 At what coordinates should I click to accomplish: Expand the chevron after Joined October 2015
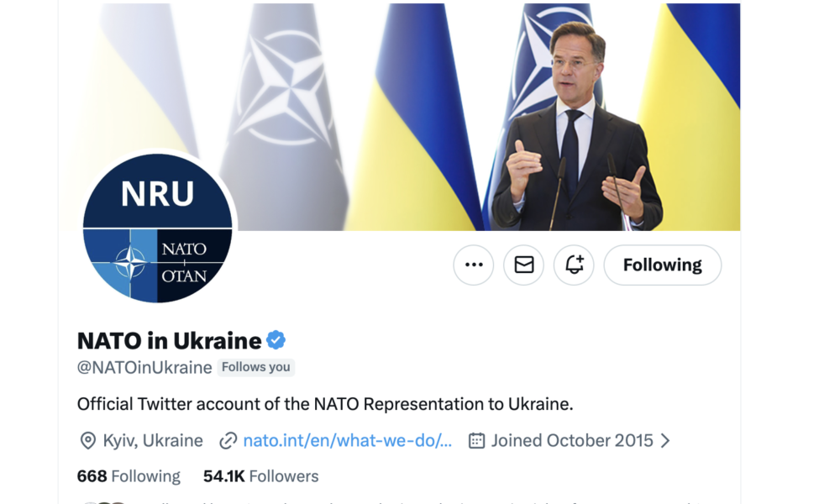coord(665,440)
